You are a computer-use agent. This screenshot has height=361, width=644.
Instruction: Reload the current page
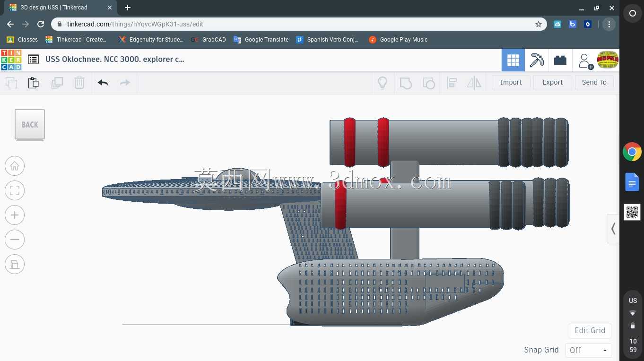(x=41, y=24)
